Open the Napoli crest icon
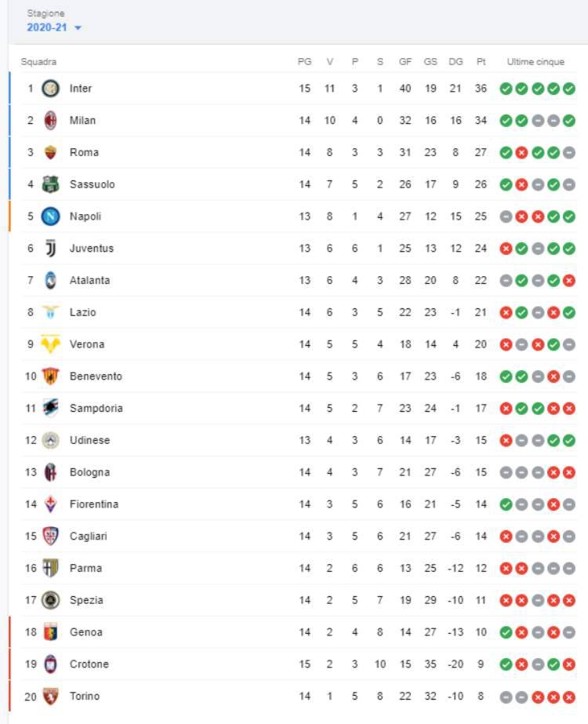This screenshot has height=724, width=588. click(50, 216)
